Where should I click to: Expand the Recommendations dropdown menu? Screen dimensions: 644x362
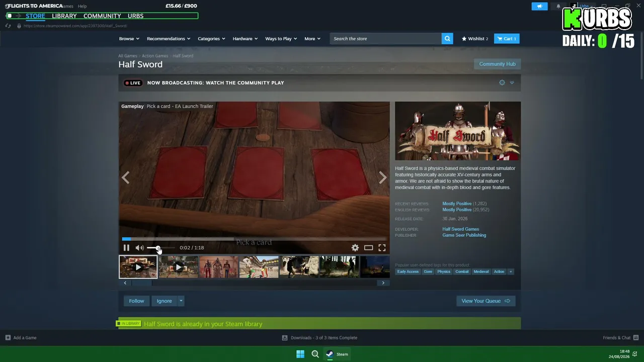(169, 39)
